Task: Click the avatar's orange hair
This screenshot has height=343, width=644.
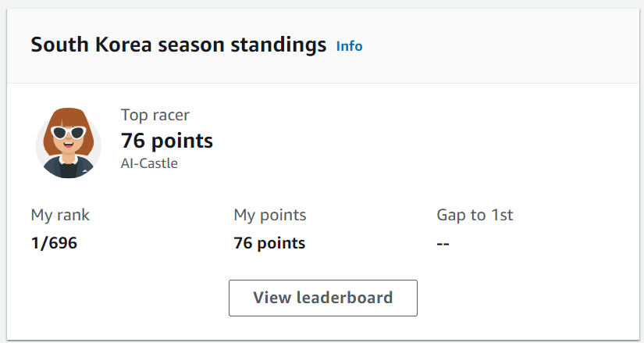Action: pos(69,115)
